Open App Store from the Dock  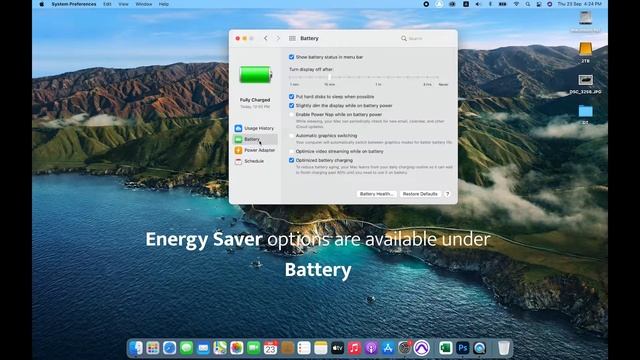[x=388, y=348]
